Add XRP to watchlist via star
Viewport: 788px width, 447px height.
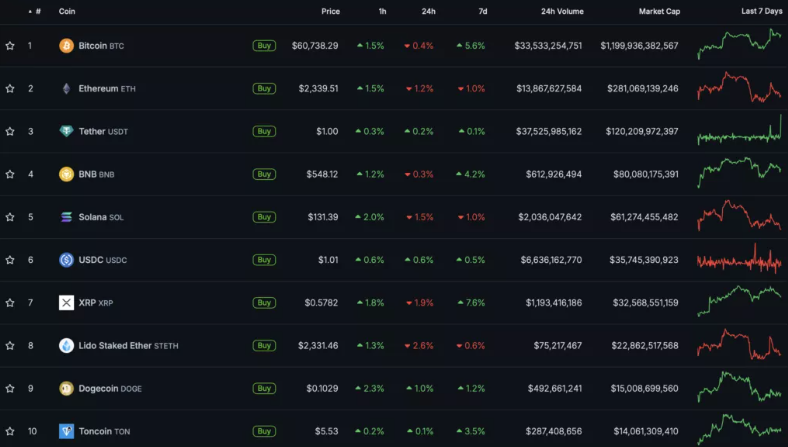[x=10, y=303]
